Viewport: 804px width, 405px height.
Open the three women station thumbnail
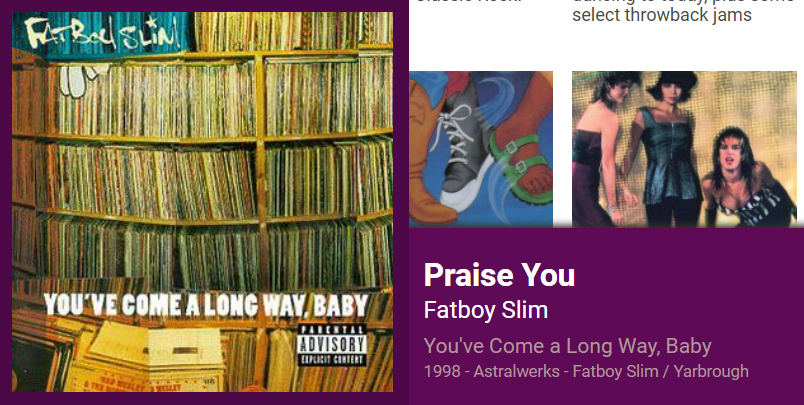(685, 149)
